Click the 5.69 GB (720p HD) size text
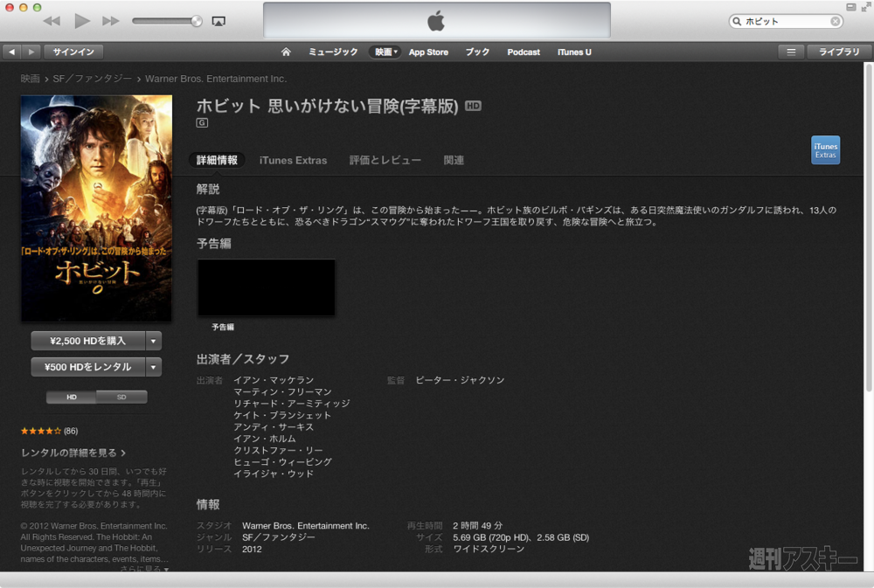Screen dimensions: 874x588 click(490, 537)
